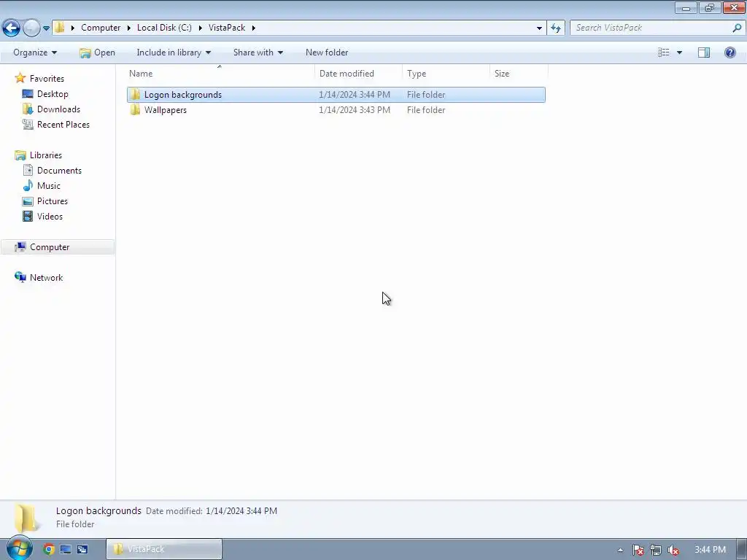Click the network tray icon
The image size is (747, 560).
(x=656, y=550)
